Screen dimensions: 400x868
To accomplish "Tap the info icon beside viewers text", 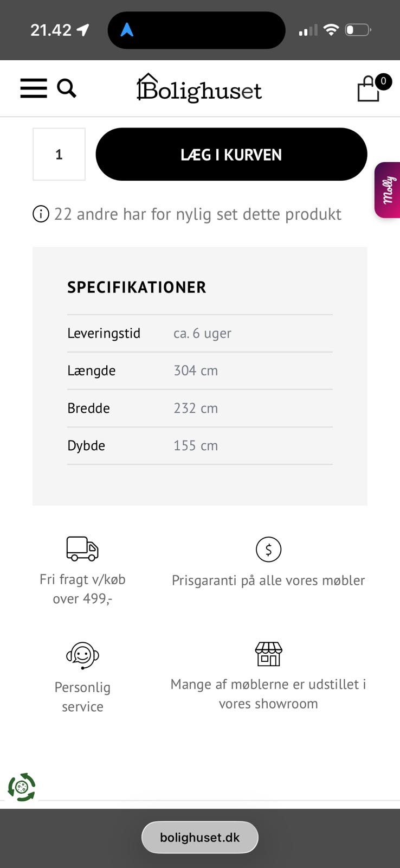I will point(41,214).
